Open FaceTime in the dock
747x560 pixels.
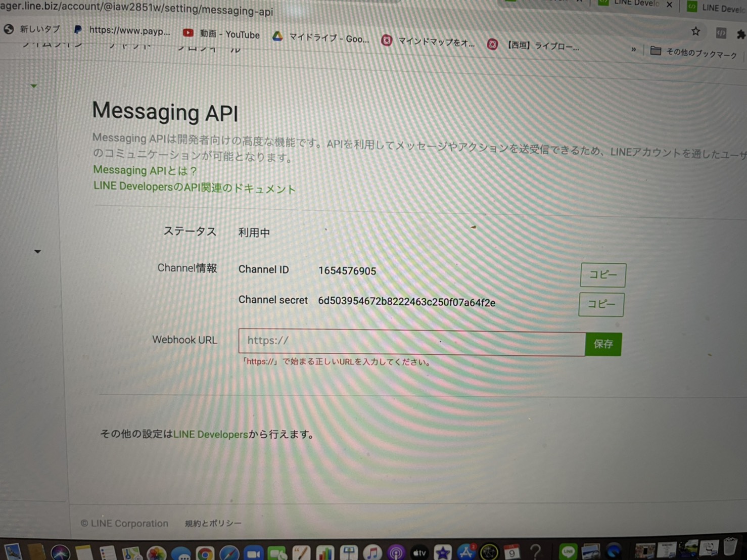point(277,554)
